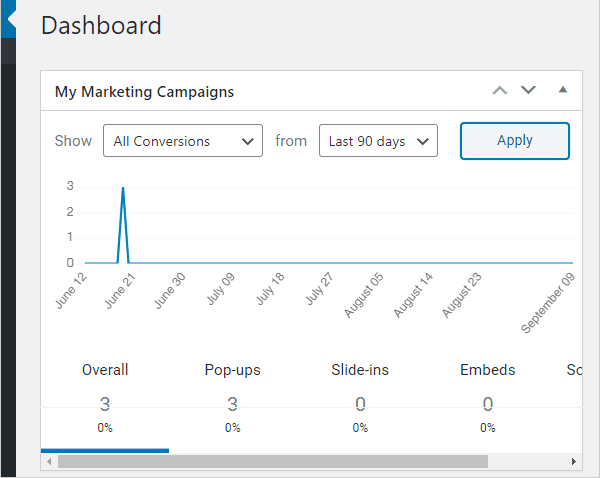Click the horizontal scrollbar thumb
Image resolution: width=600 pixels, height=478 pixels.
(x=272, y=462)
